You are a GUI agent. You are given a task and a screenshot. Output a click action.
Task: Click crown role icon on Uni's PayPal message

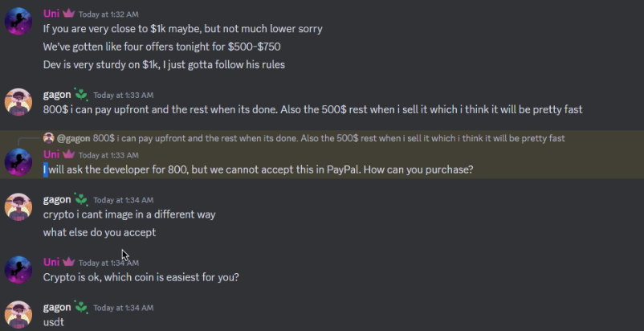pos(68,154)
